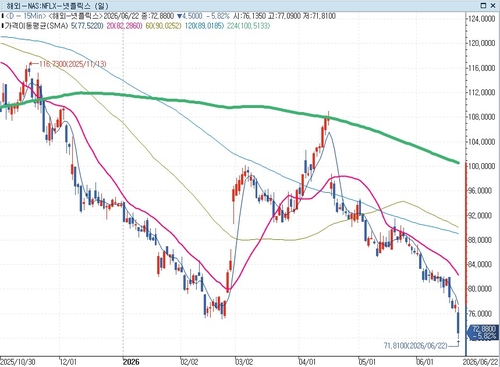Select the '<D - 15Min>' delay label
This screenshot has height=367, width=500.
pyautogui.click(x=25, y=16)
